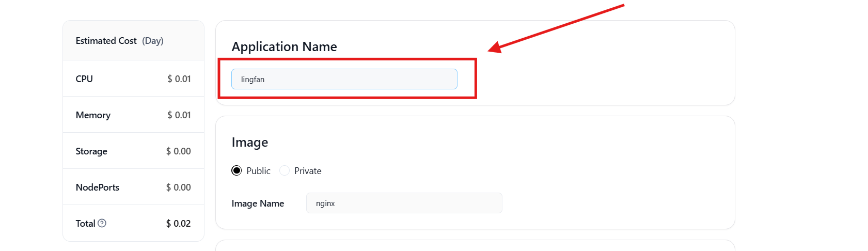Screen dimensions: 868x251
Task: Click the total price $ 0.02
Action: tap(179, 224)
